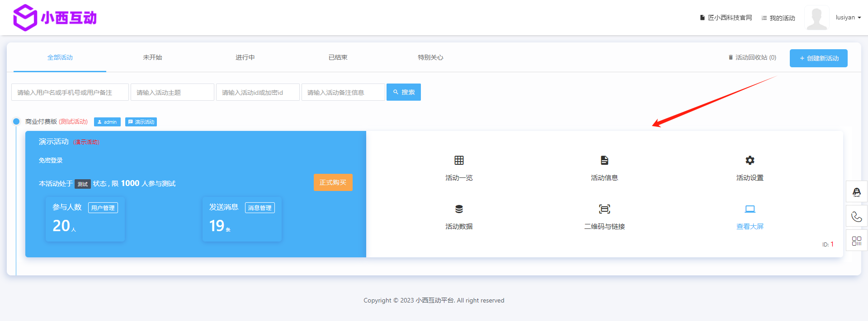Focus the 活动id或加密id input field
The width and height of the screenshot is (868, 321).
coord(258,92)
